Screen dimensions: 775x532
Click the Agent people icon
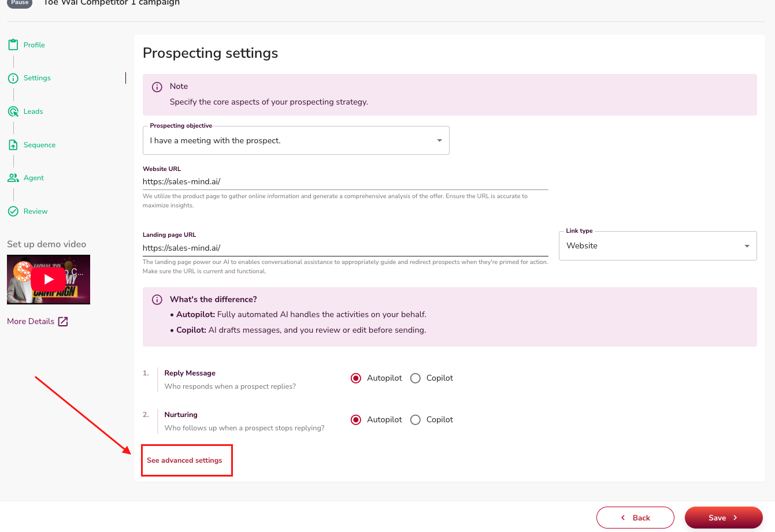13,178
